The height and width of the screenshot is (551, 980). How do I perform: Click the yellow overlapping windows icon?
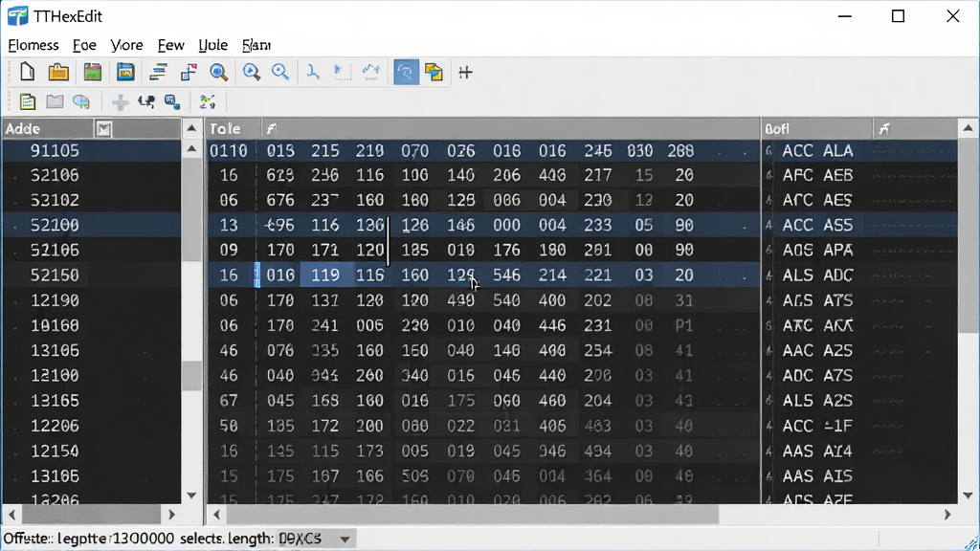[x=434, y=73]
